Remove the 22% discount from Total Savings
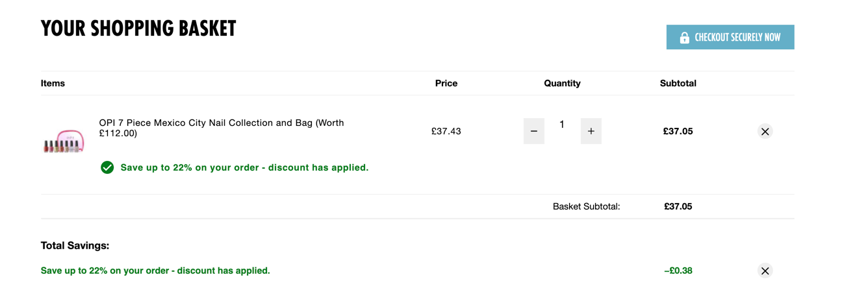 click(x=765, y=271)
